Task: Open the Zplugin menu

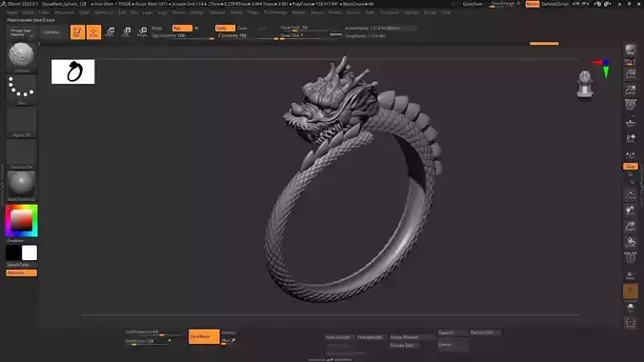Action: click(x=411, y=12)
